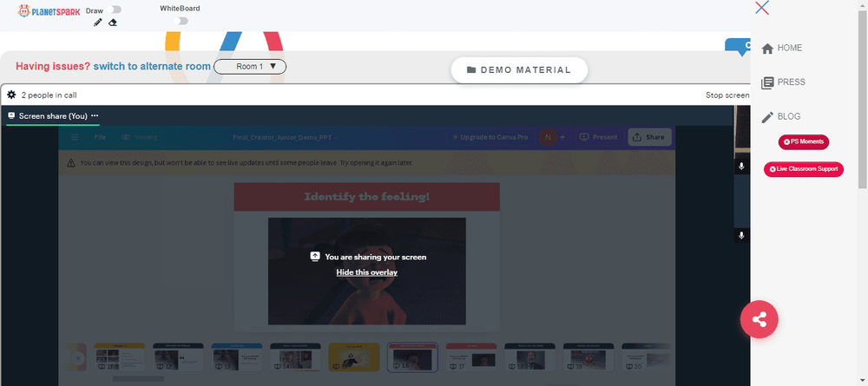This screenshot has height=386, width=868.
Task: Click Present button in Canva bar
Action: (x=598, y=137)
